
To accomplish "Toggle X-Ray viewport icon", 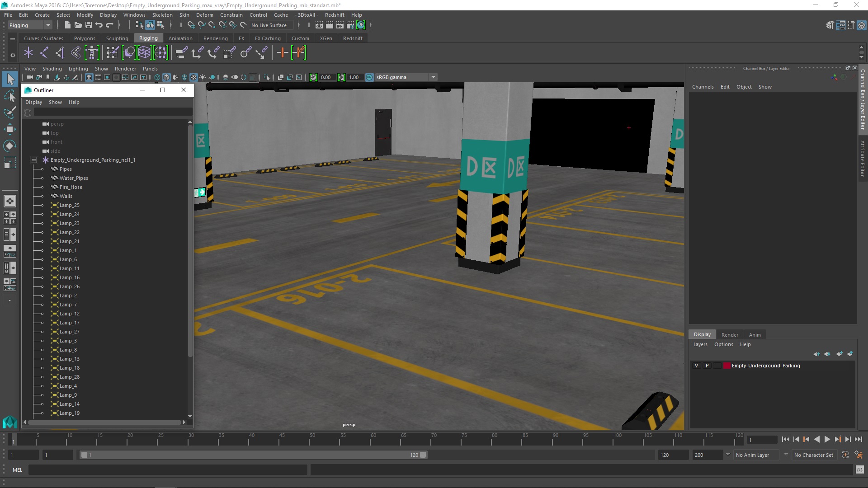I will tap(280, 77).
